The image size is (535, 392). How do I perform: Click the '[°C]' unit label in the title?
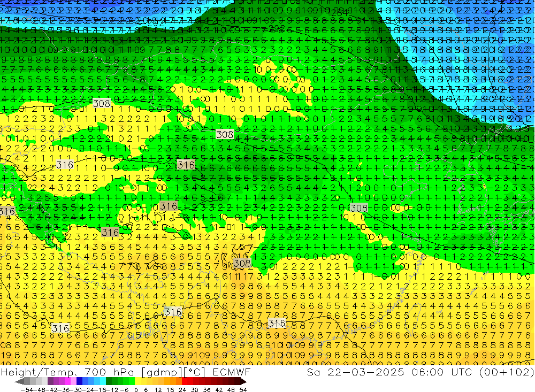pos(195,372)
